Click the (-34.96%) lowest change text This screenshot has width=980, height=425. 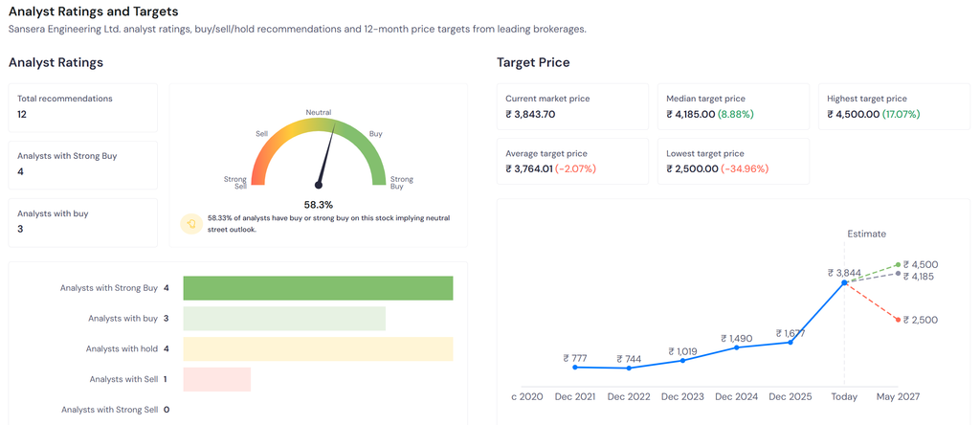coord(745,168)
